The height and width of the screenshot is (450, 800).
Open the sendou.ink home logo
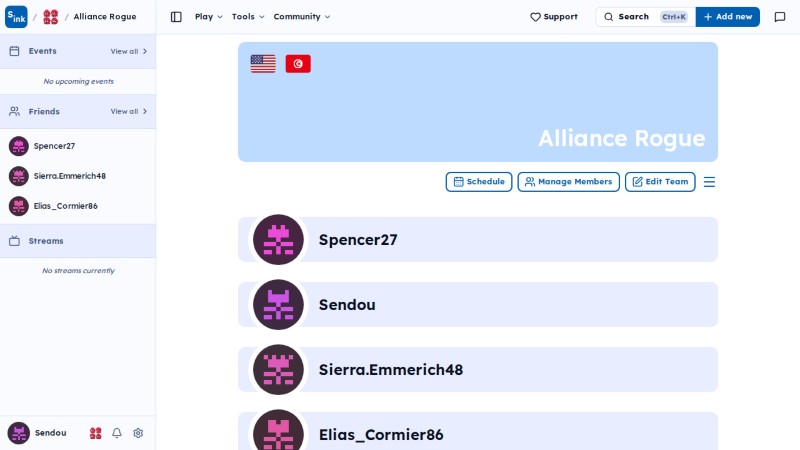tap(16, 17)
